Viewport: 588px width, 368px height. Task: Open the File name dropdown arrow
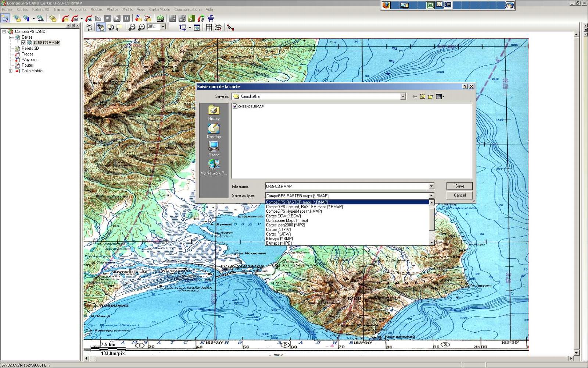[431, 186]
